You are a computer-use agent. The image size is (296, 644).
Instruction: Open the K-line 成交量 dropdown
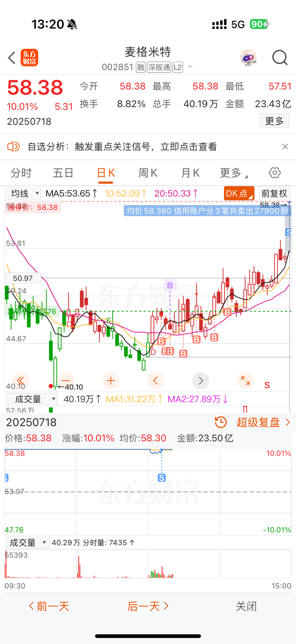point(32,399)
